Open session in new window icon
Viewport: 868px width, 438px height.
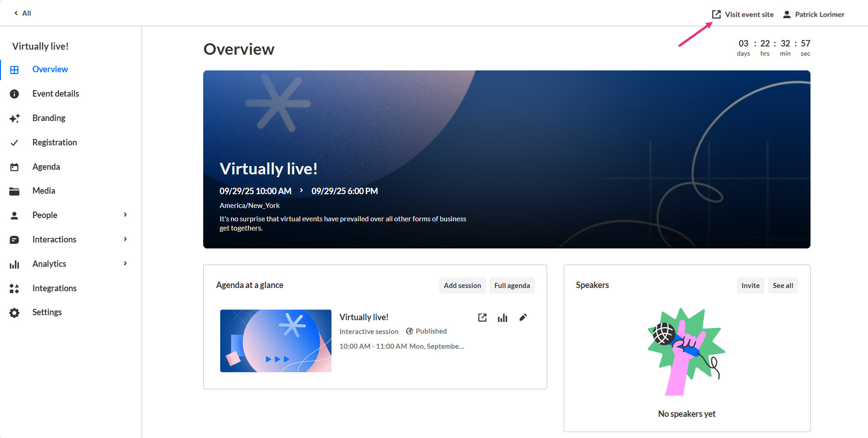(x=482, y=317)
